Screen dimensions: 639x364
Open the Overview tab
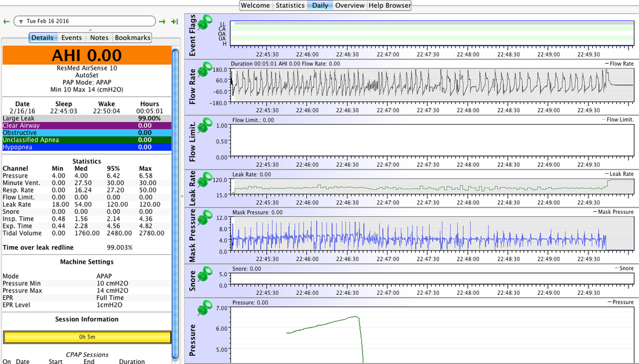click(x=349, y=6)
